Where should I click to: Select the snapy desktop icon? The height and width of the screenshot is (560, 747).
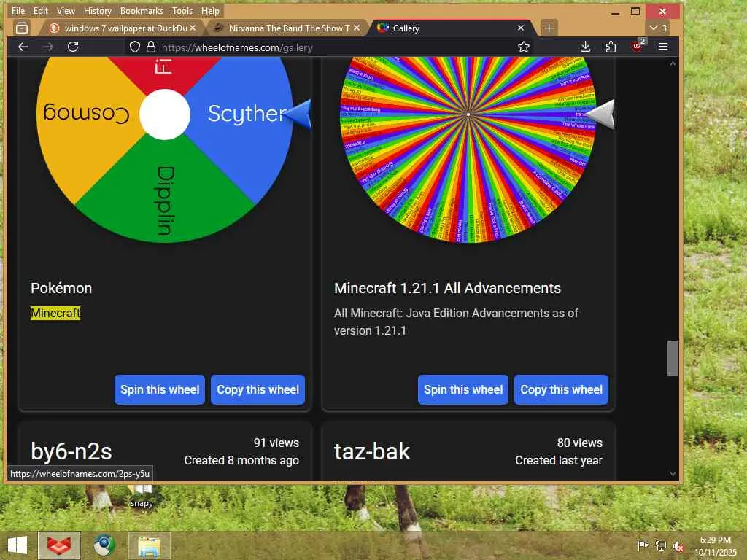pos(142,496)
